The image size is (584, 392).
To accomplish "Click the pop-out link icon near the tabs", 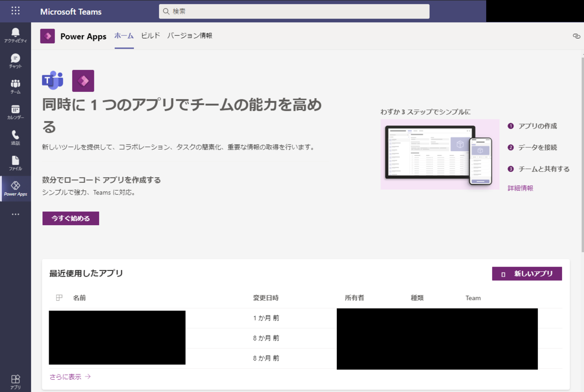I will pyautogui.click(x=576, y=36).
